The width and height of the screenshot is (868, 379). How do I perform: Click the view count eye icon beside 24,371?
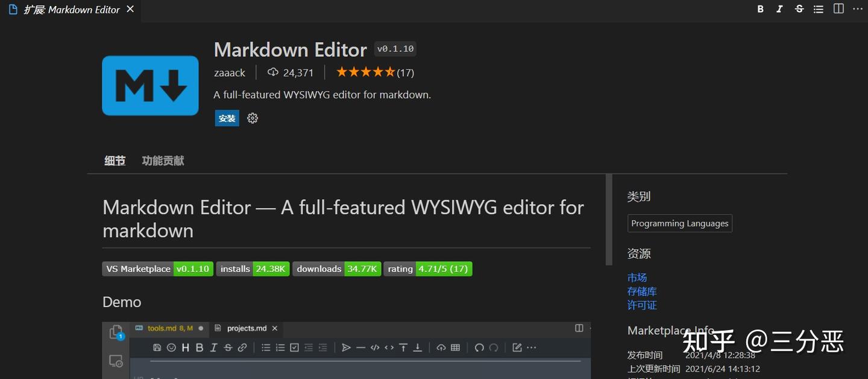point(272,72)
